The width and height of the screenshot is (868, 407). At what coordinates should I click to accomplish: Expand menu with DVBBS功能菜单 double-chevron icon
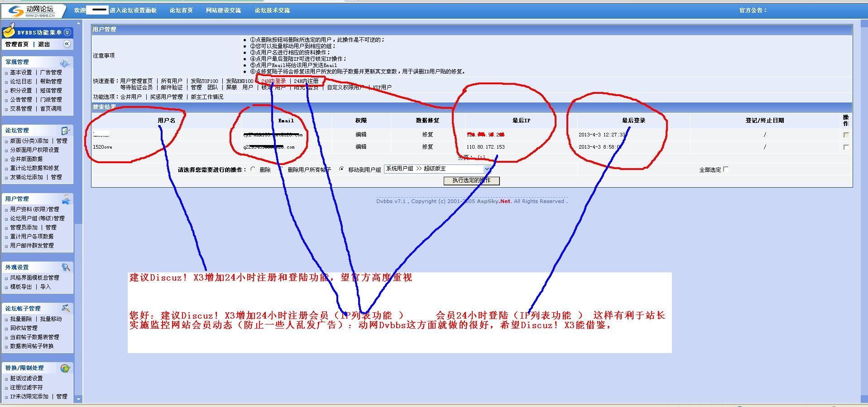click(x=67, y=32)
